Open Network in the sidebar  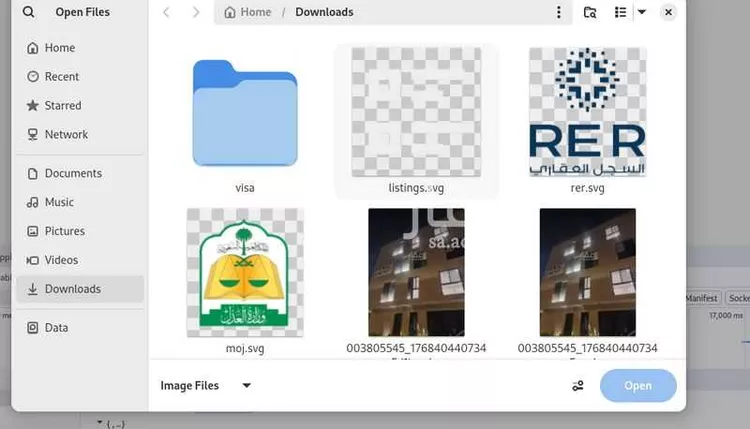(x=80, y=134)
